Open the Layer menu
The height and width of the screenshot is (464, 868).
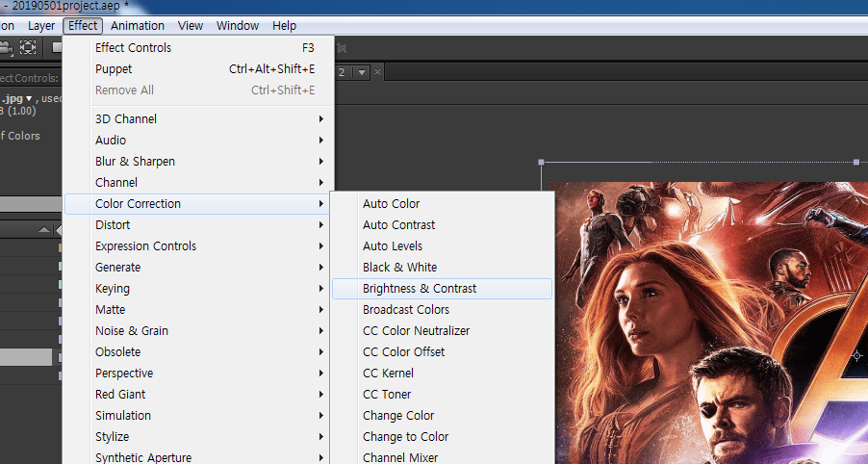coord(41,25)
